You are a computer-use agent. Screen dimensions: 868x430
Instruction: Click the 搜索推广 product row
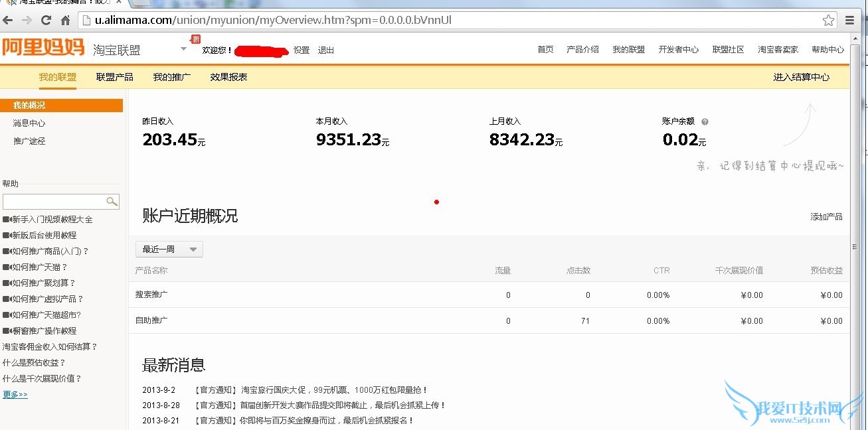click(489, 295)
